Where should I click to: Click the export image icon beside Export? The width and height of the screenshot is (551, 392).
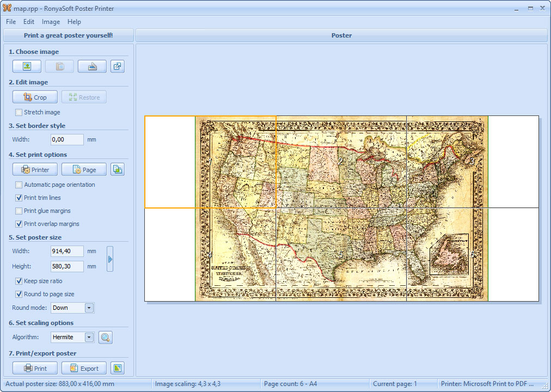click(117, 367)
